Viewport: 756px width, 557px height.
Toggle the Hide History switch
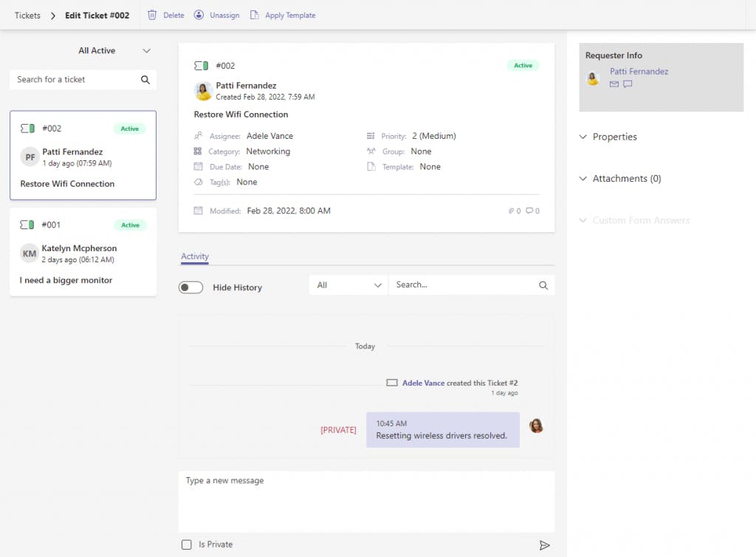click(x=190, y=287)
